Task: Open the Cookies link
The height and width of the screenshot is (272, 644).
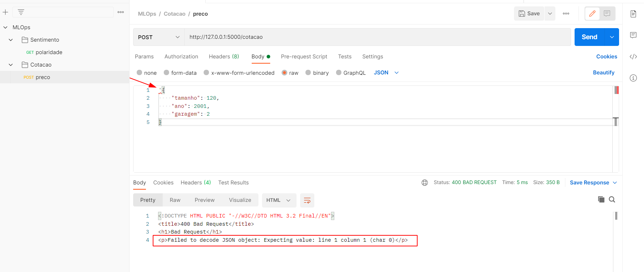Action: coord(607,57)
